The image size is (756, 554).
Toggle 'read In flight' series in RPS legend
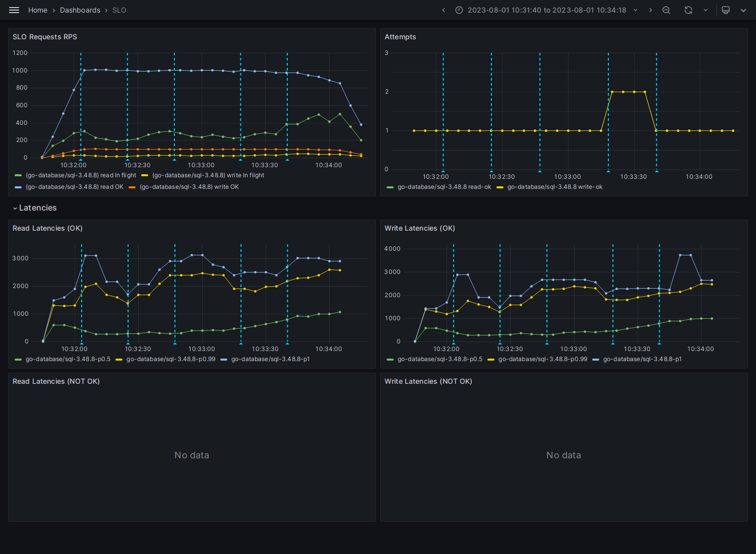81,175
